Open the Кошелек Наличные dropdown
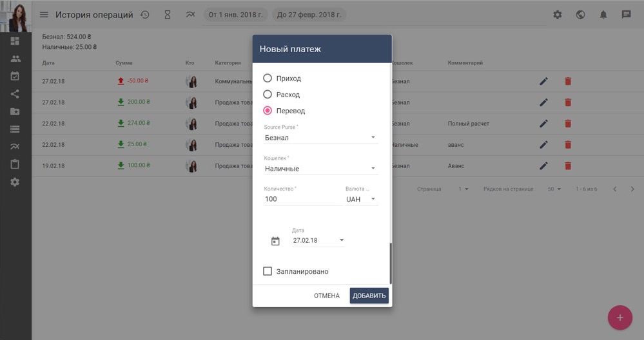Screen dimensions: 644x340 pos(320,169)
